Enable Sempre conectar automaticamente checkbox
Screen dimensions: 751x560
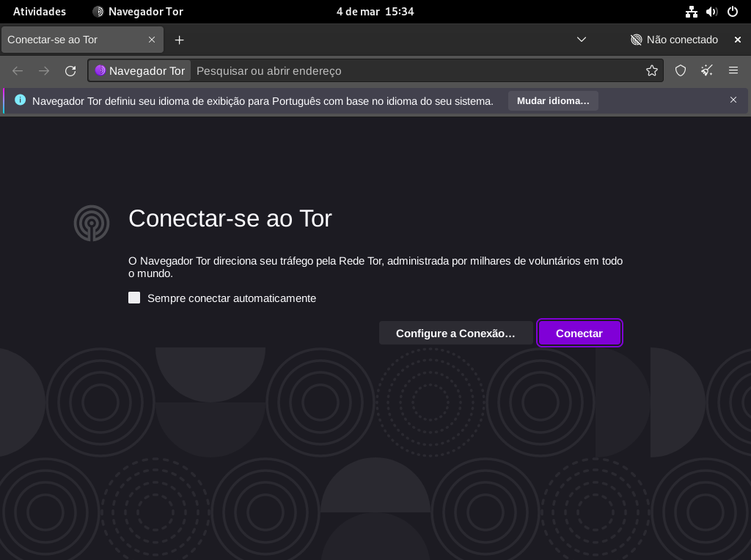(x=134, y=298)
